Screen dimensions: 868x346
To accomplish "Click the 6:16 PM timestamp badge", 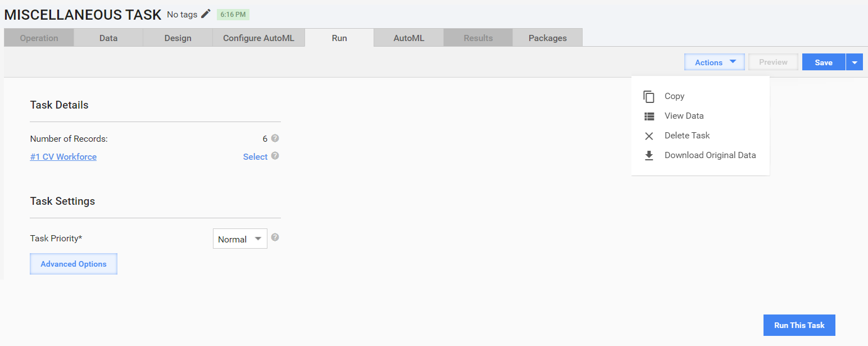I will pyautogui.click(x=233, y=15).
